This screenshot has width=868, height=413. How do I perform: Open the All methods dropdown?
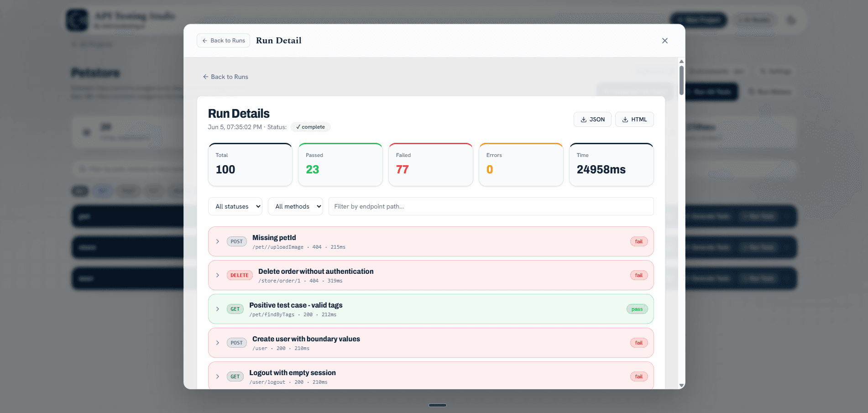(295, 206)
